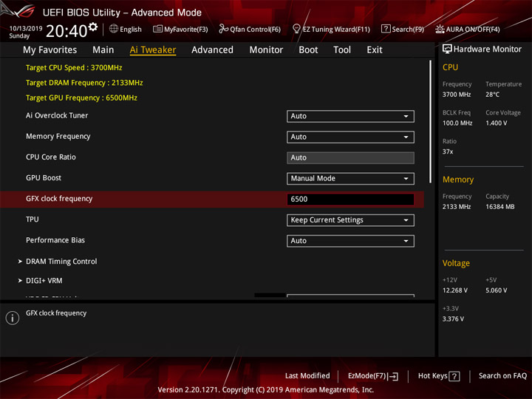The width and height of the screenshot is (532, 399).
Task: Select the CPU Core Ratio label
Action: coord(51,157)
